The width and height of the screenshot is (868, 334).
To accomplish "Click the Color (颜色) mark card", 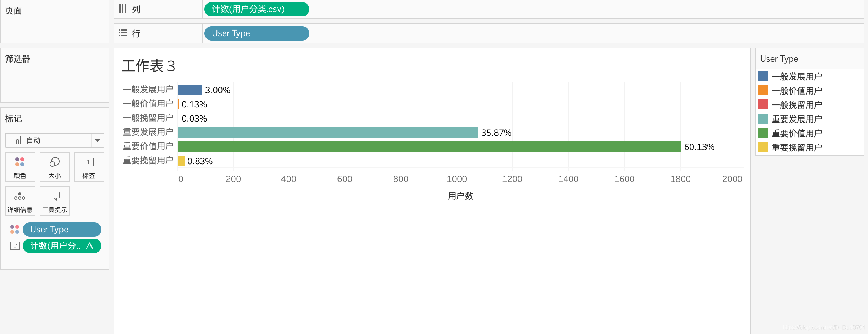I will point(20,167).
